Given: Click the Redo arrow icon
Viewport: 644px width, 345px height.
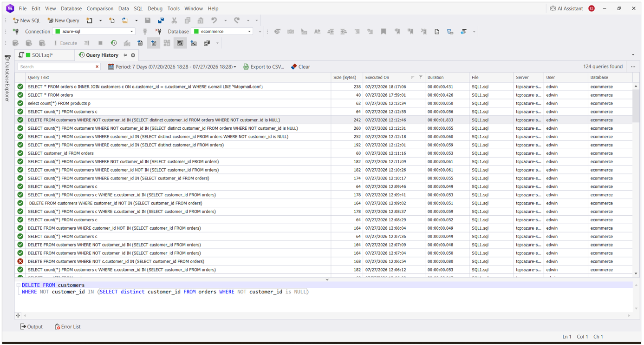Looking at the screenshot, I should click(237, 20).
